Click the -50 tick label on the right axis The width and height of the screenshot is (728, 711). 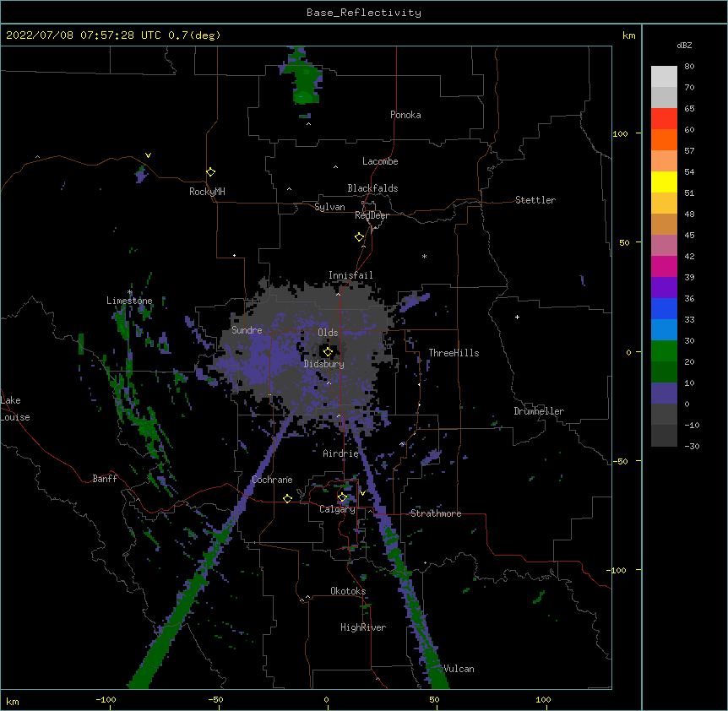[620, 461]
